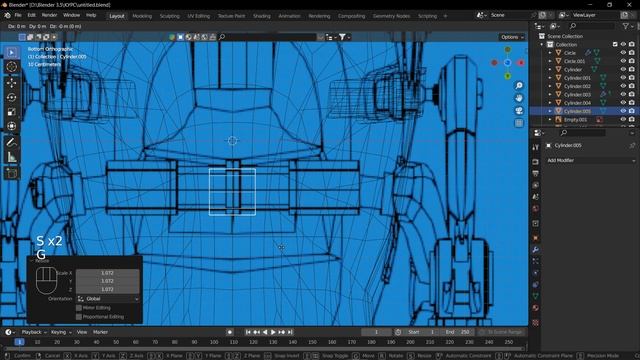Collapse the Collection in outliner
This screenshot has height=360, width=640.
pyautogui.click(x=542, y=44)
